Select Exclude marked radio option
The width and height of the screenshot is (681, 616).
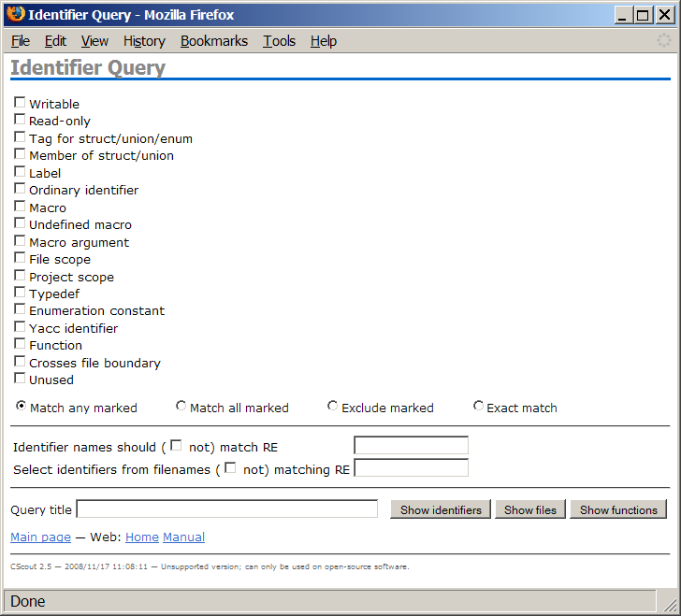332,406
